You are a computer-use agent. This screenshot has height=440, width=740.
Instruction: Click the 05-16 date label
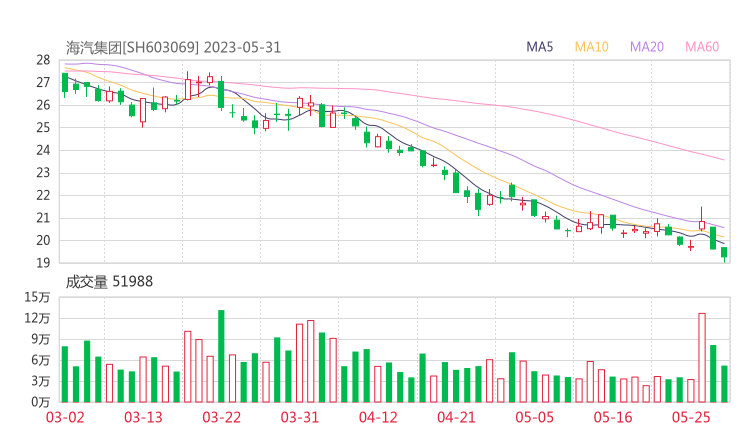(x=613, y=417)
